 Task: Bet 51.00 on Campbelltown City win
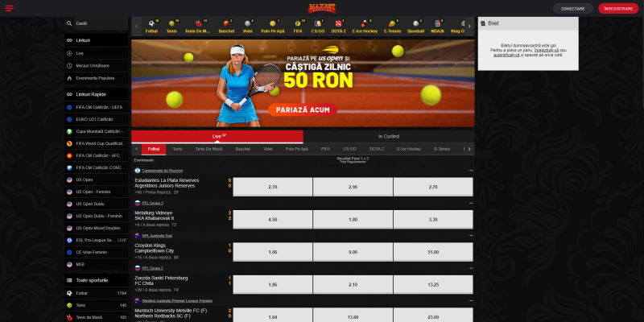433,252
